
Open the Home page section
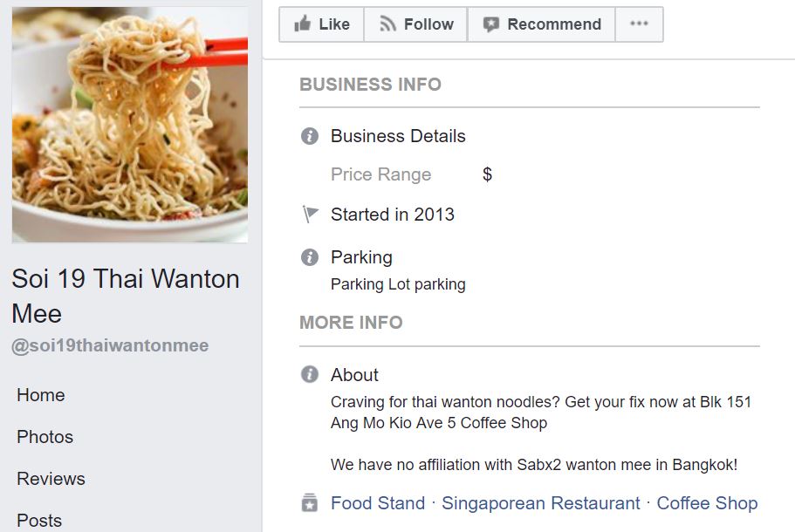pyautogui.click(x=41, y=395)
